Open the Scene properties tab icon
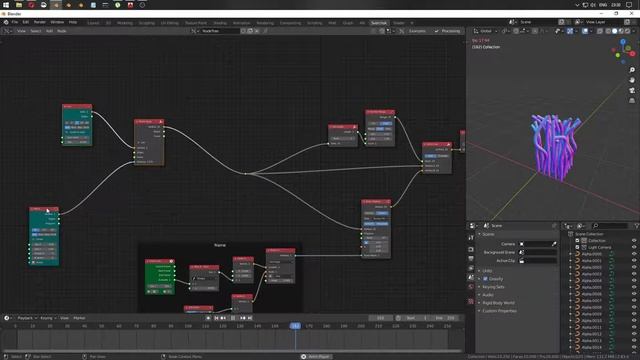This screenshot has height=360, width=640. pyautogui.click(x=471, y=278)
